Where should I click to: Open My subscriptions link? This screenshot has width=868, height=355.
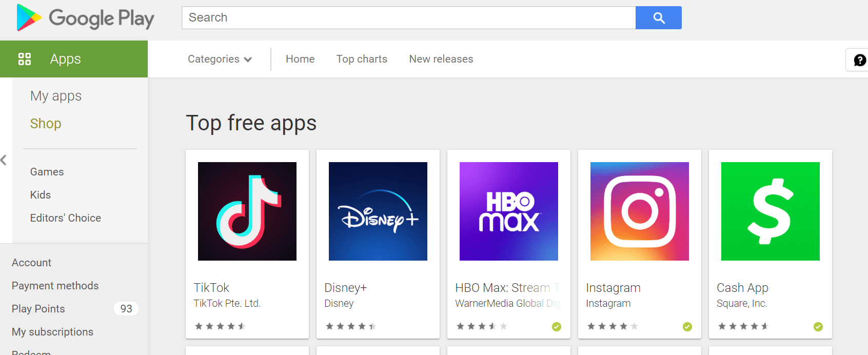click(x=52, y=332)
